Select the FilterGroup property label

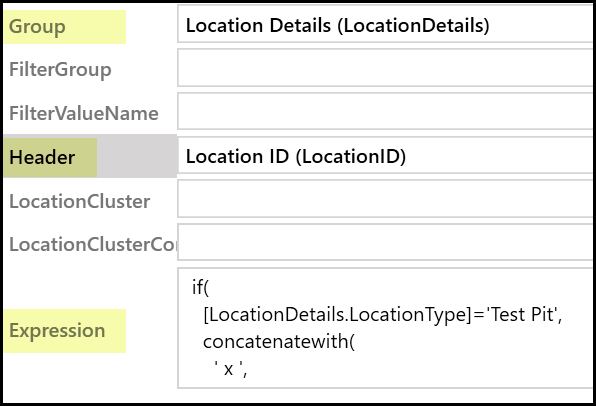(x=60, y=70)
